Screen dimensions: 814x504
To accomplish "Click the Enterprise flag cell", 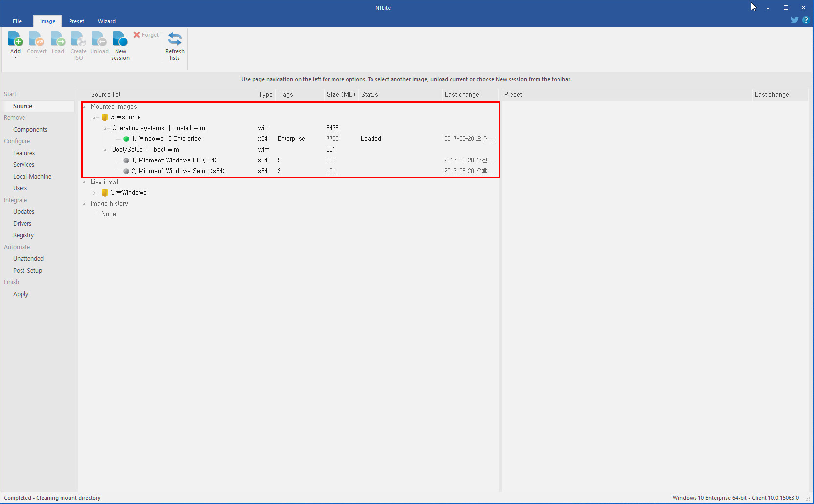I will point(291,139).
